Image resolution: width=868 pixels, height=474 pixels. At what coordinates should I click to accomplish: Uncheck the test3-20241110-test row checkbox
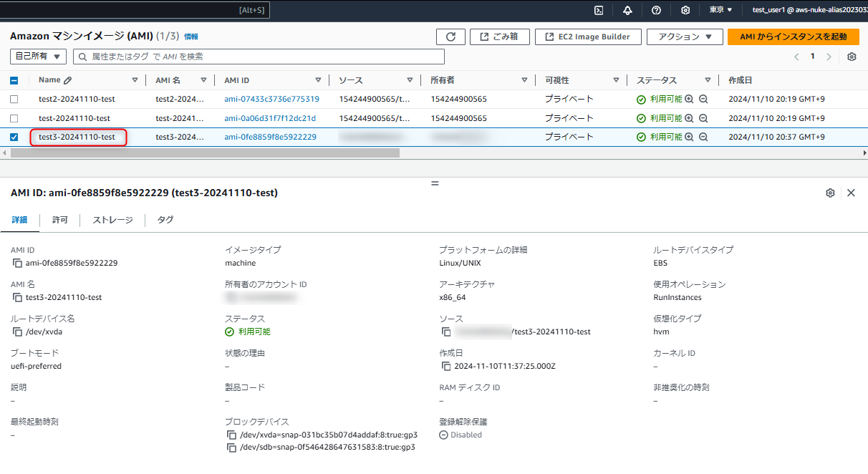(x=14, y=137)
